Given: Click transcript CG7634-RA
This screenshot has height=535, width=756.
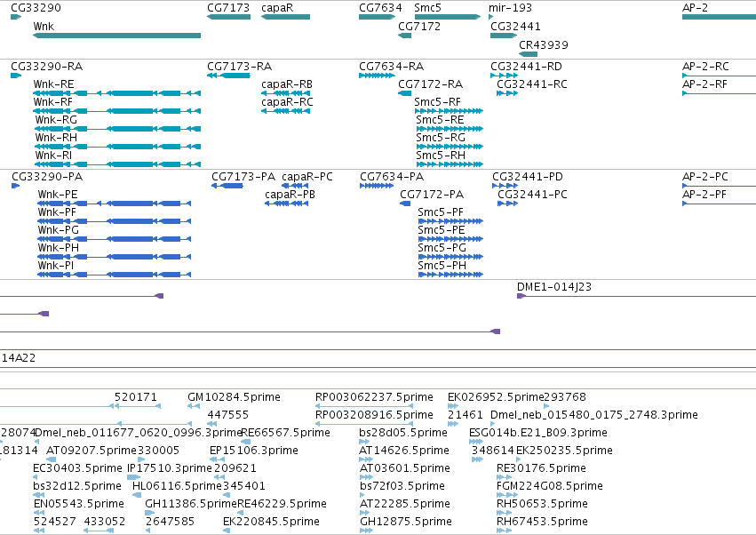Looking at the screenshot, I should point(377,76).
